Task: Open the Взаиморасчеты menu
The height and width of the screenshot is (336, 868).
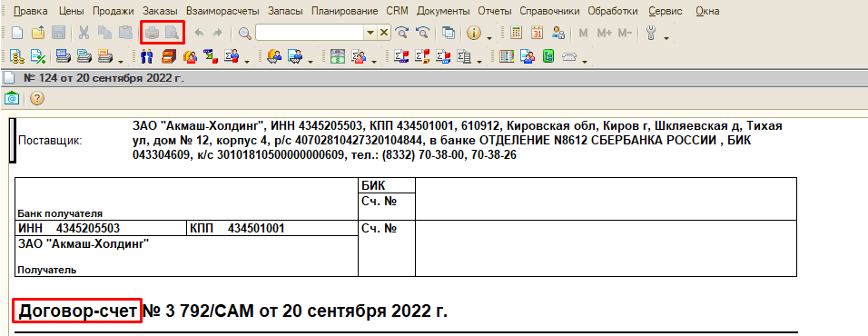Action: (222, 11)
